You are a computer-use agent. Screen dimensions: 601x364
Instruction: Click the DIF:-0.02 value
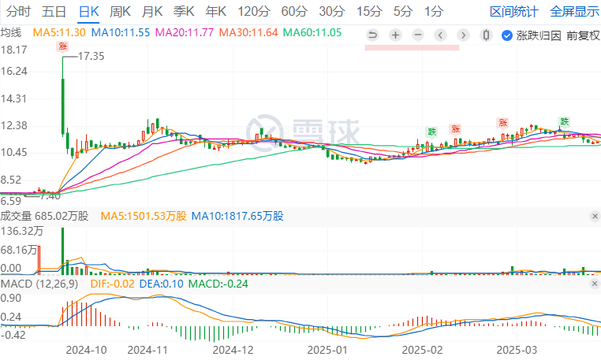click(112, 284)
